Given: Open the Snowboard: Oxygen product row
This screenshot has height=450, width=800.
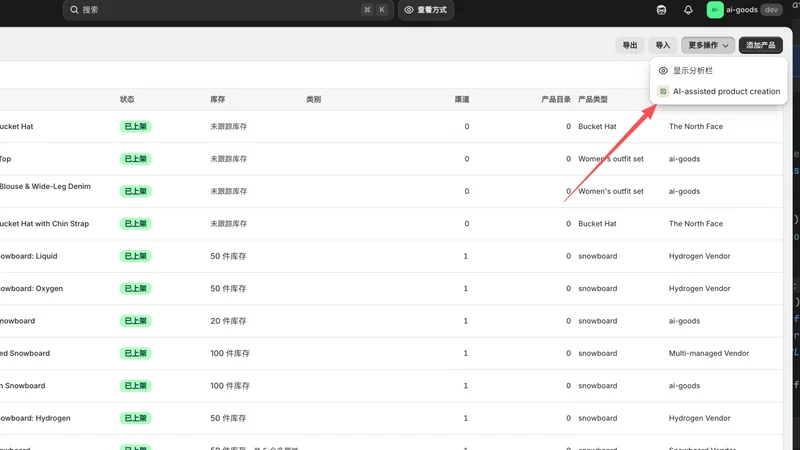Looking at the screenshot, I should click(x=32, y=288).
